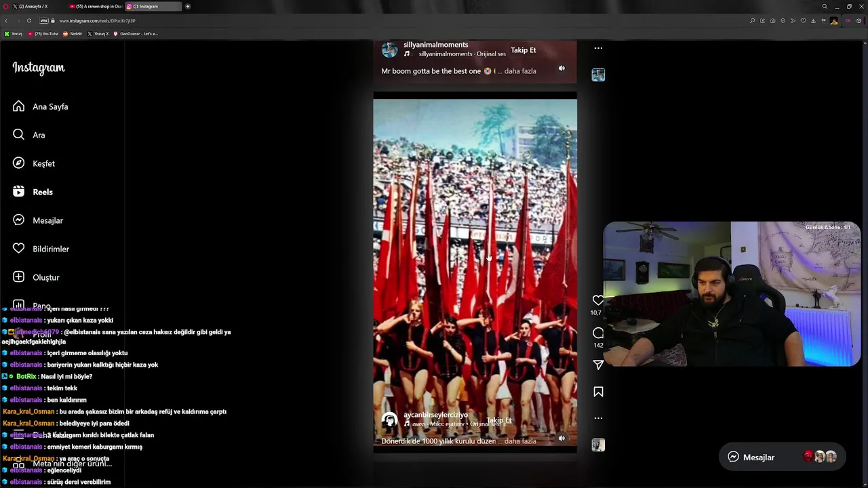Follow sillyanimalmoments with Takip Et
This screenshot has width=868, height=488.
tap(523, 50)
